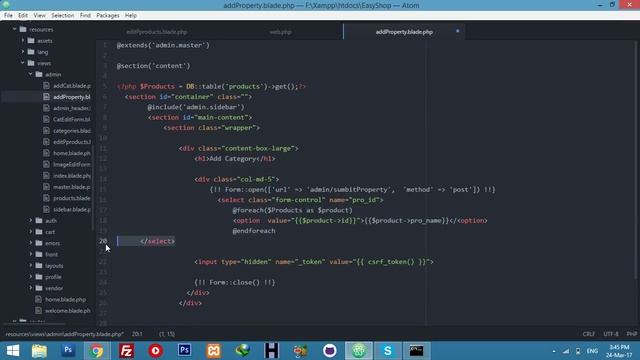Change UTF-8 encoding in status bar

point(611,334)
